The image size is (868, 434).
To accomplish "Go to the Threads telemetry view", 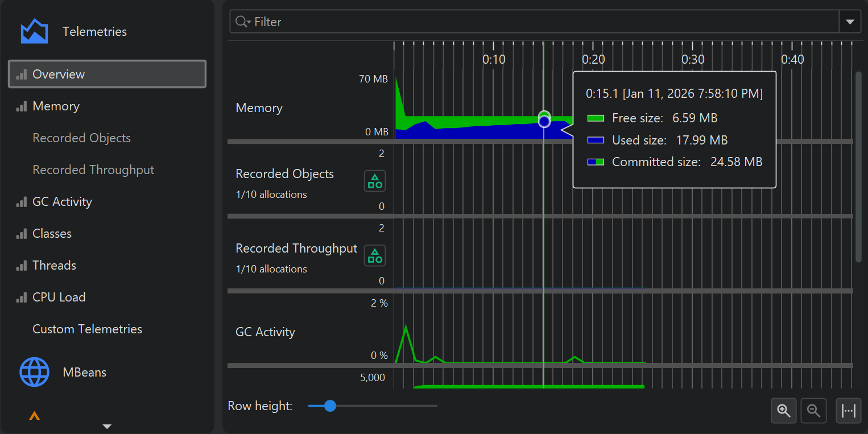I will click(54, 265).
